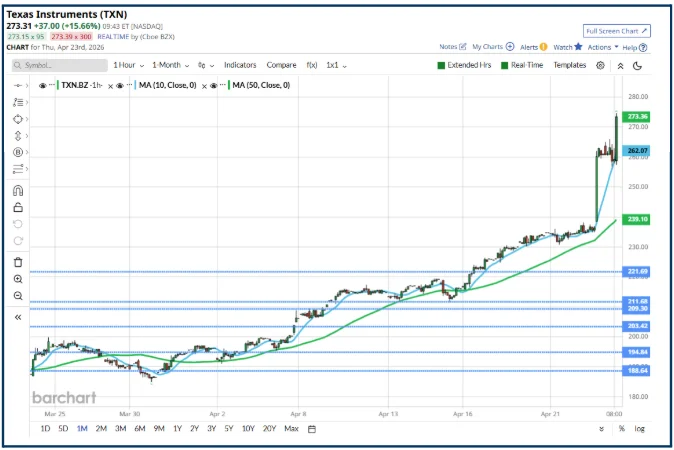Toggle the Real-Time checkbox

pos(522,65)
